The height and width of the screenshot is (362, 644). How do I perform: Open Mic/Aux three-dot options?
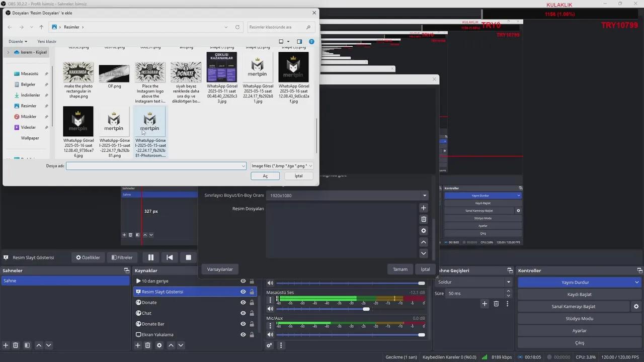(270, 325)
